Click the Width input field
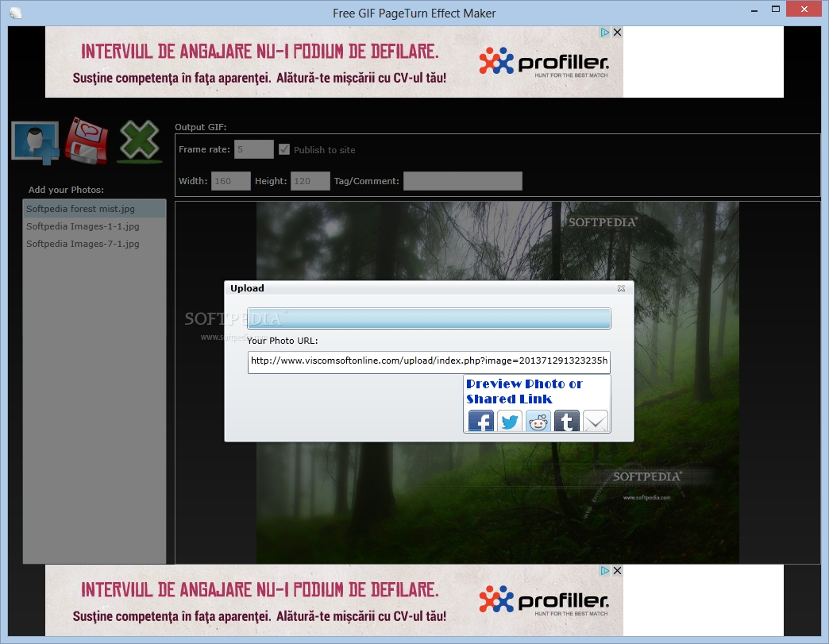 click(x=230, y=181)
